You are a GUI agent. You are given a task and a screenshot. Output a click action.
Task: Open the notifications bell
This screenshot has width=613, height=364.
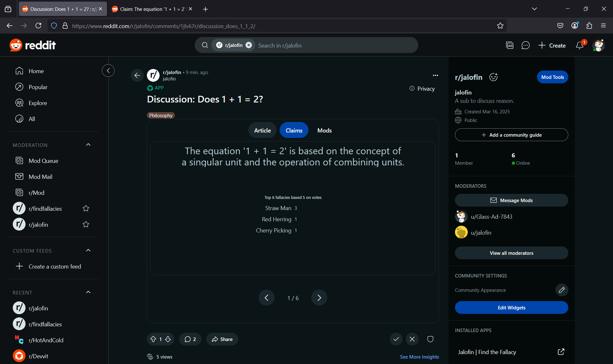click(x=579, y=45)
